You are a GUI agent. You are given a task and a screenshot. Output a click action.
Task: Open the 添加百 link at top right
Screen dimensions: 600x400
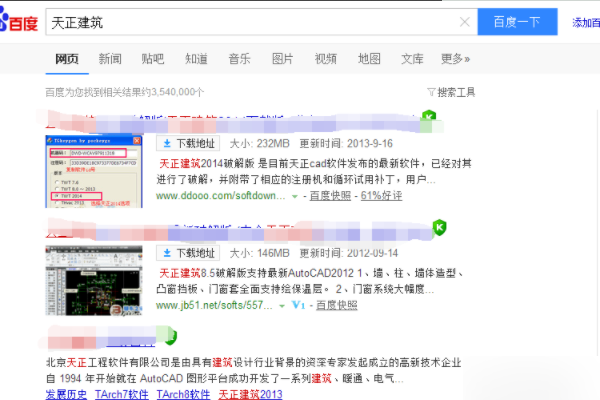(586, 23)
